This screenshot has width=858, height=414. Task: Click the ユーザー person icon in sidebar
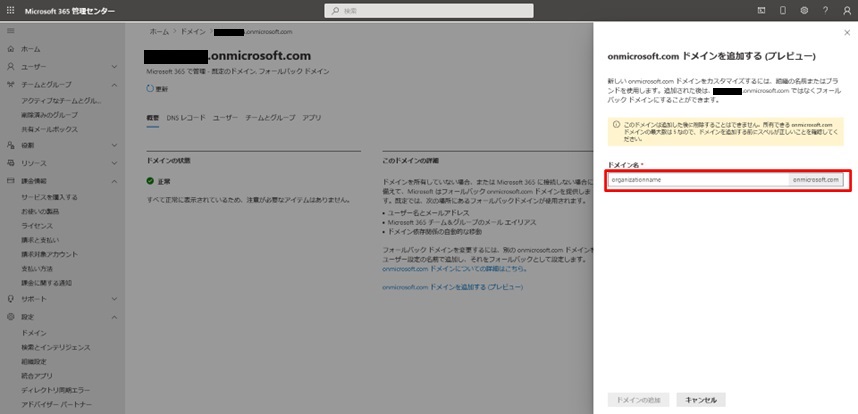point(10,67)
